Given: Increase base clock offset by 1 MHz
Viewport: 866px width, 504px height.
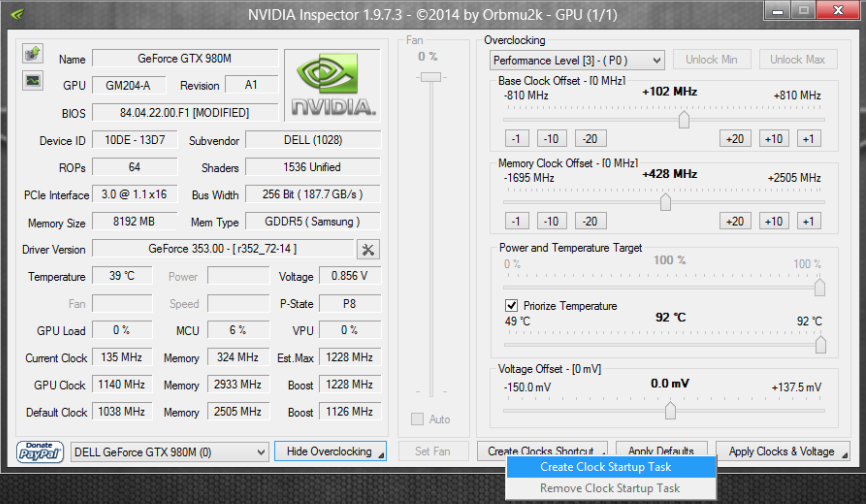Looking at the screenshot, I should [x=809, y=139].
